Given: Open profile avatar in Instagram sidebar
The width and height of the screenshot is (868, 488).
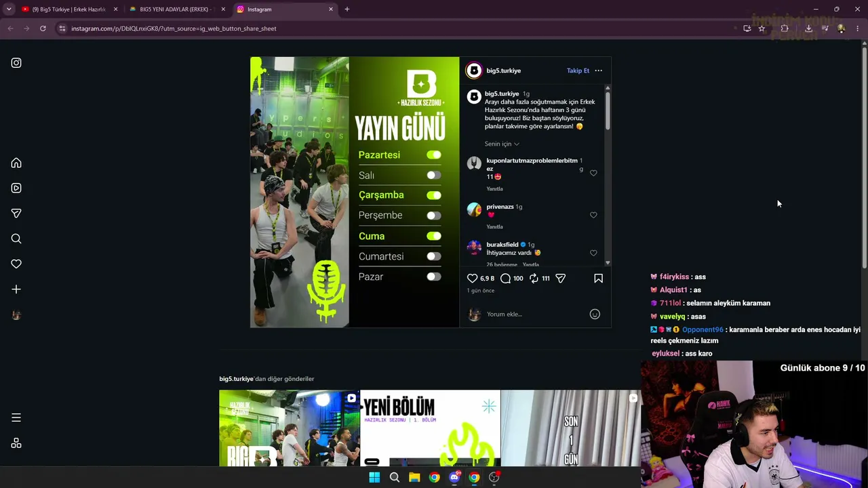Looking at the screenshot, I should point(16,314).
